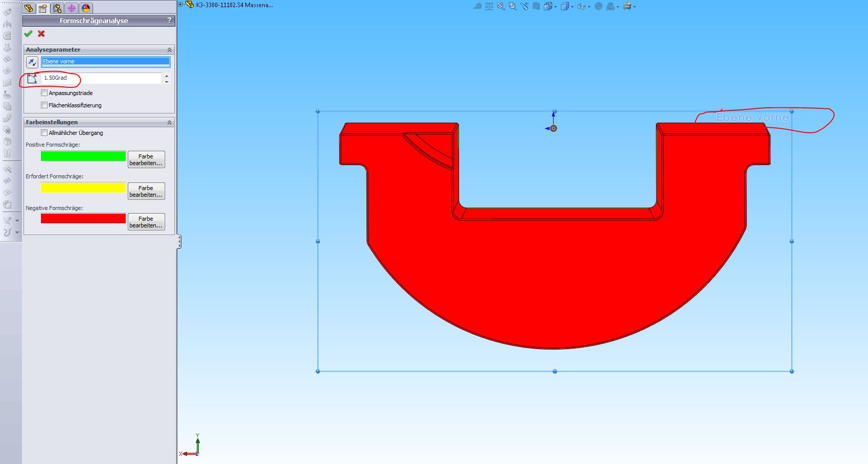Click the Zoom to Fit magnifier icon

click(501, 7)
